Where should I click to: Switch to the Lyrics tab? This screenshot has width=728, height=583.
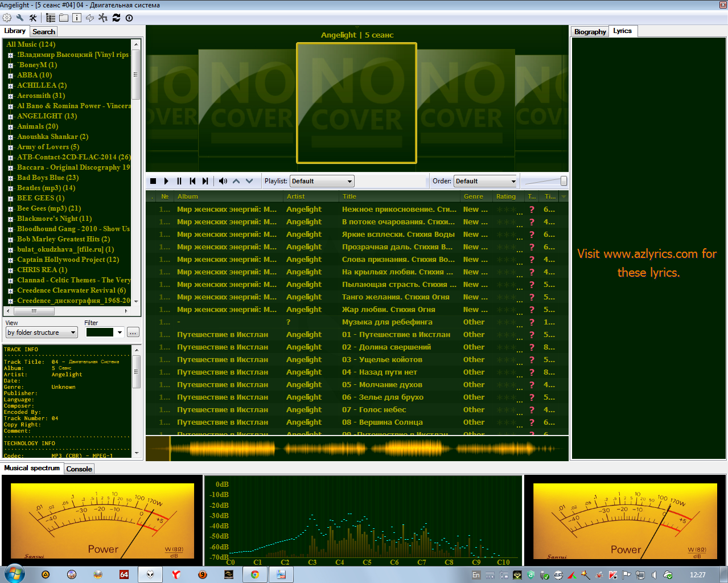coord(623,31)
